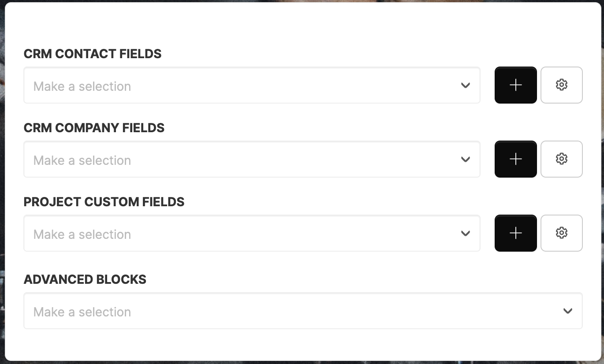Open CRM Contact Fields gear settings
The image size is (604, 364).
click(x=562, y=85)
